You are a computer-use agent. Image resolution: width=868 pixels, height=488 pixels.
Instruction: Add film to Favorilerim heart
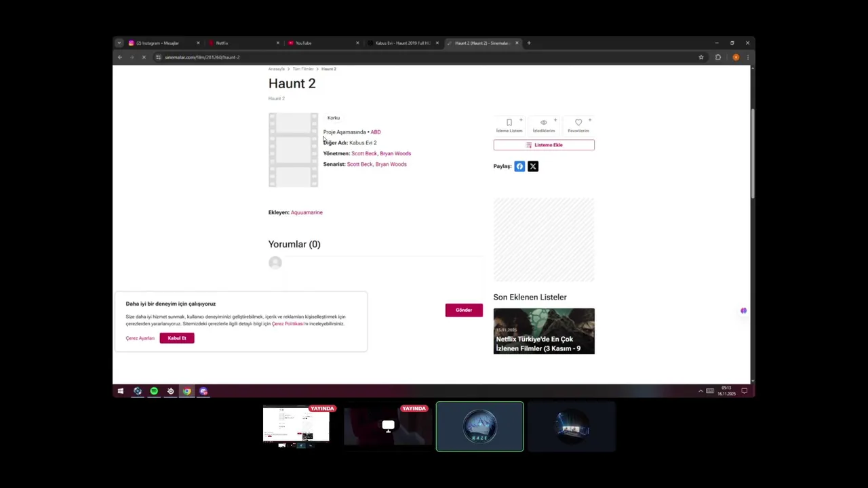(x=578, y=125)
